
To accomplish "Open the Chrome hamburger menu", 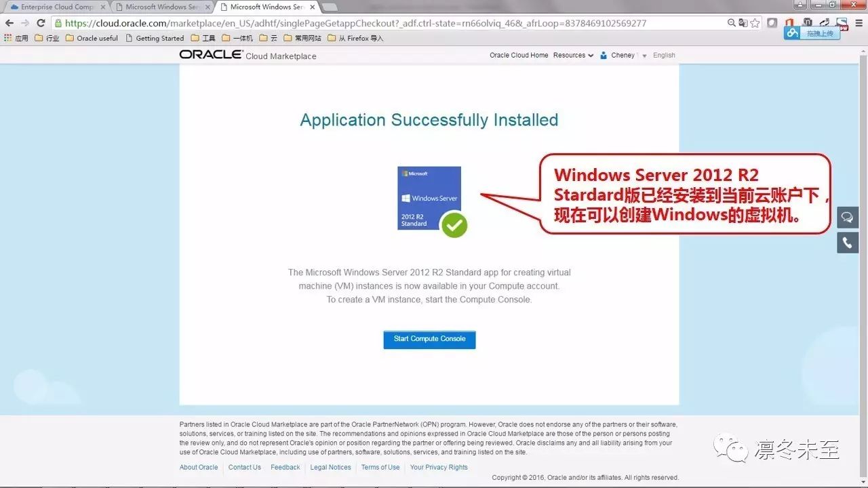I will [860, 23].
